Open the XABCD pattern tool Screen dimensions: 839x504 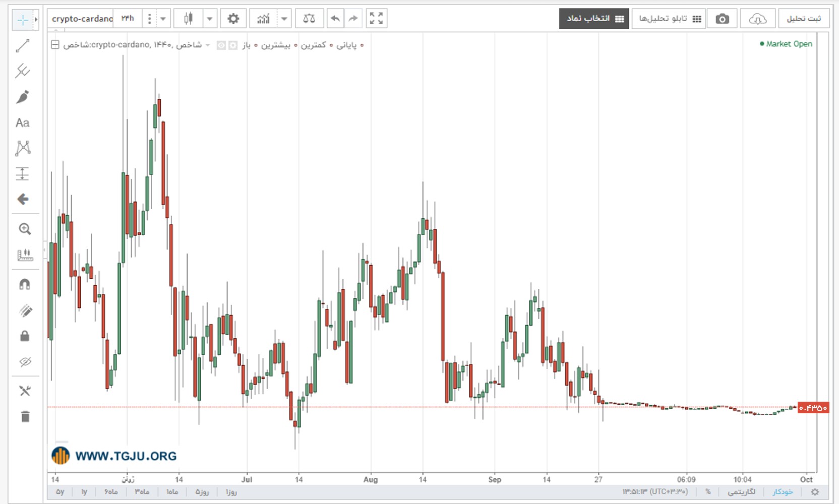coord(23,148)
